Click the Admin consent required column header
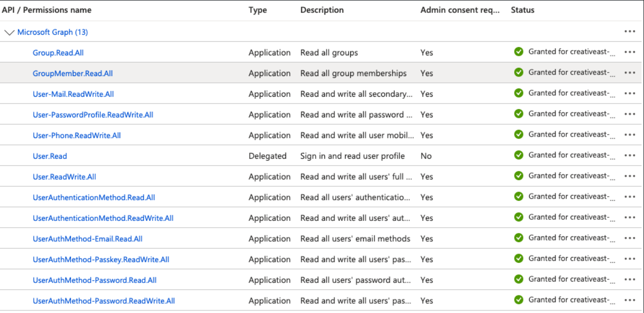 [x=460, y=10]
